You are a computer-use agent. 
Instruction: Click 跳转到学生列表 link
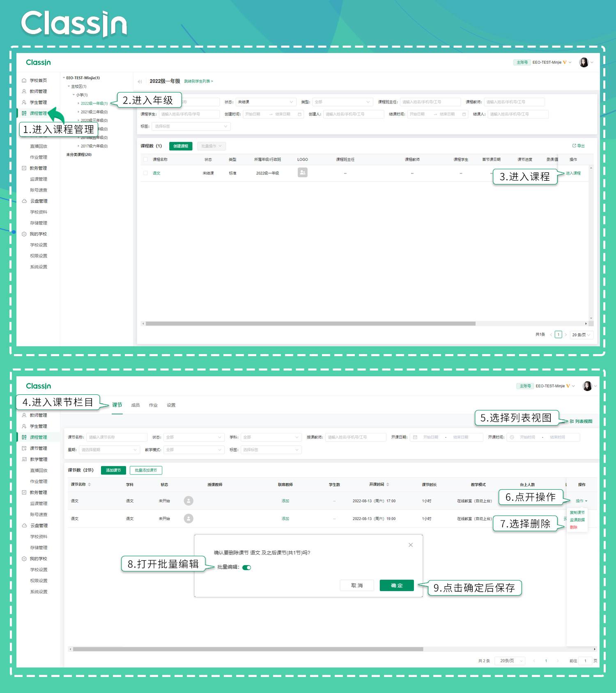198,81
